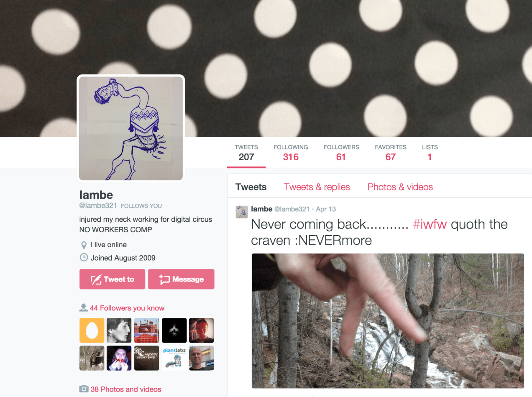This screenshot has height=397, width=532.
Task: Click the Message button
Action: pyautogui.click(x=181, y=279)
